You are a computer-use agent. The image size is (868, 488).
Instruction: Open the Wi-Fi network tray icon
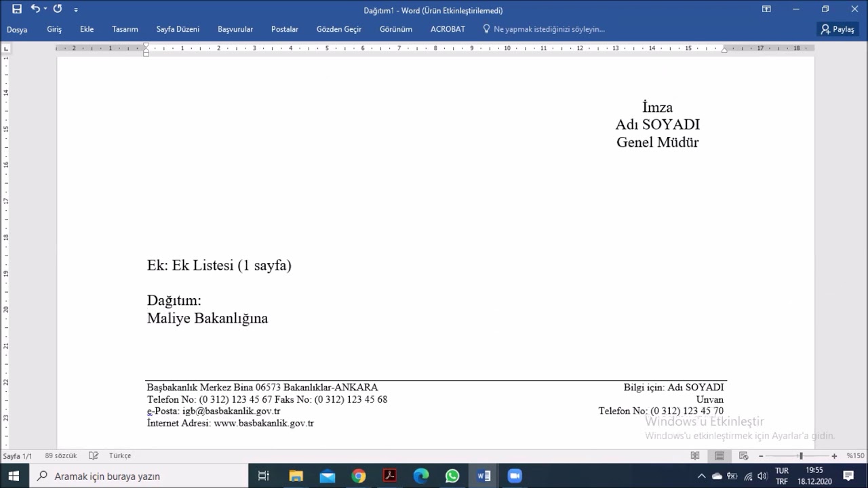748,476
